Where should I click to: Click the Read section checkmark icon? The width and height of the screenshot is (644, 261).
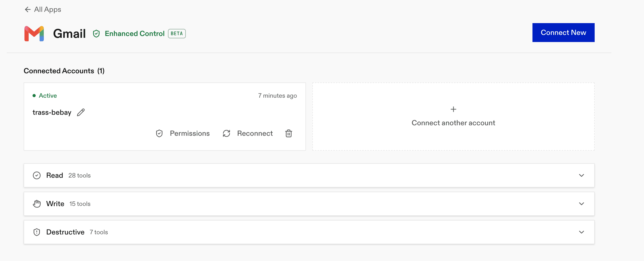[x=37, y=175]
